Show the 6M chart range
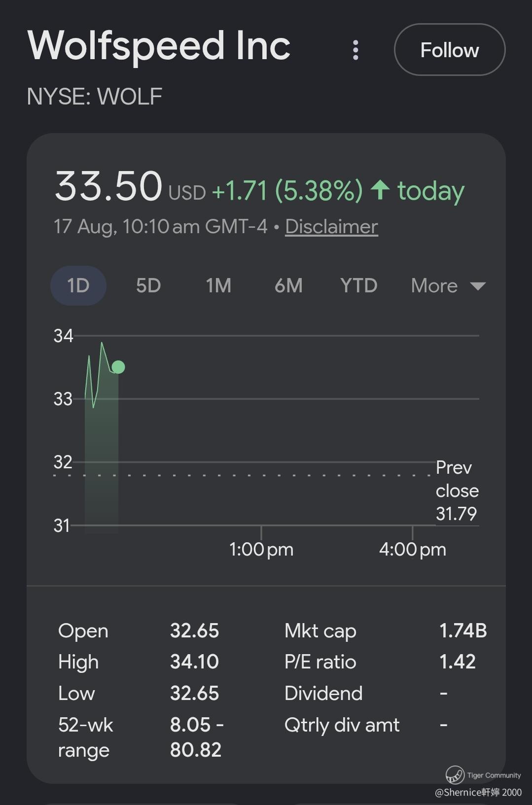The width and height of the screenshot is (532, 805). (x=288, y=285)
